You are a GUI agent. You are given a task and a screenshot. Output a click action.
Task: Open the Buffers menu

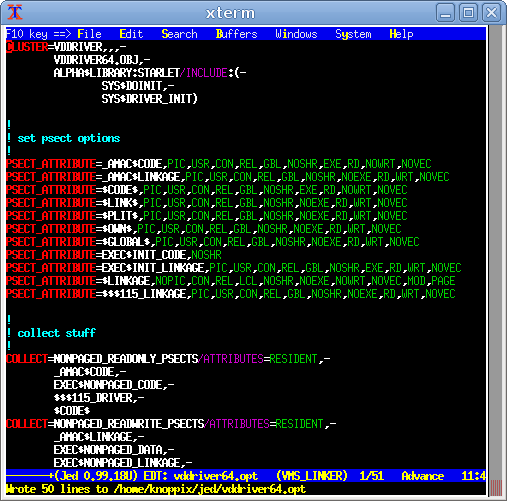237,34
